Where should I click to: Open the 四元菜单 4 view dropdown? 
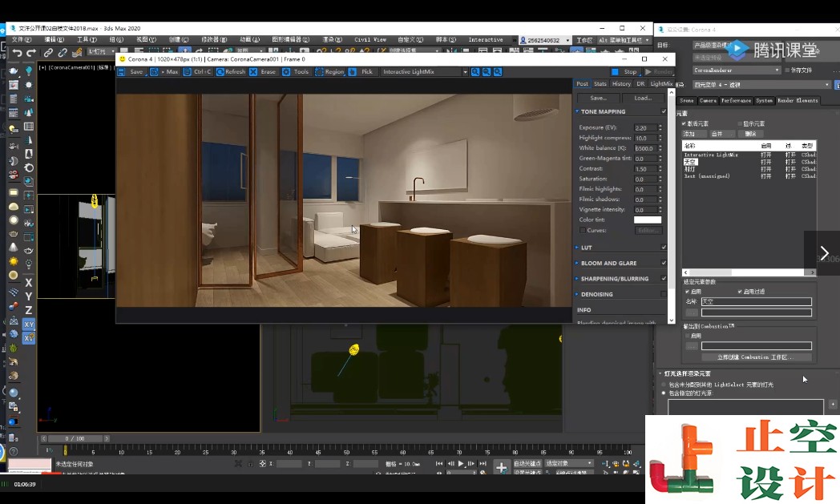[761, 85]
